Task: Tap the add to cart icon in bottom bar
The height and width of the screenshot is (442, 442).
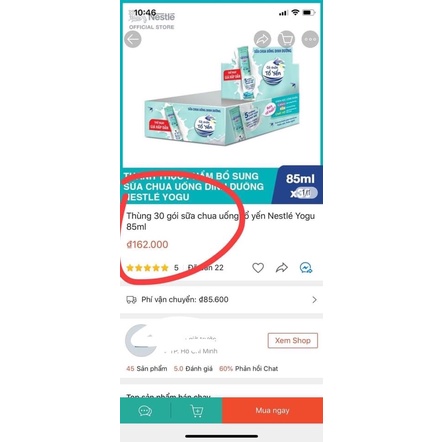Action: point(197,411)
